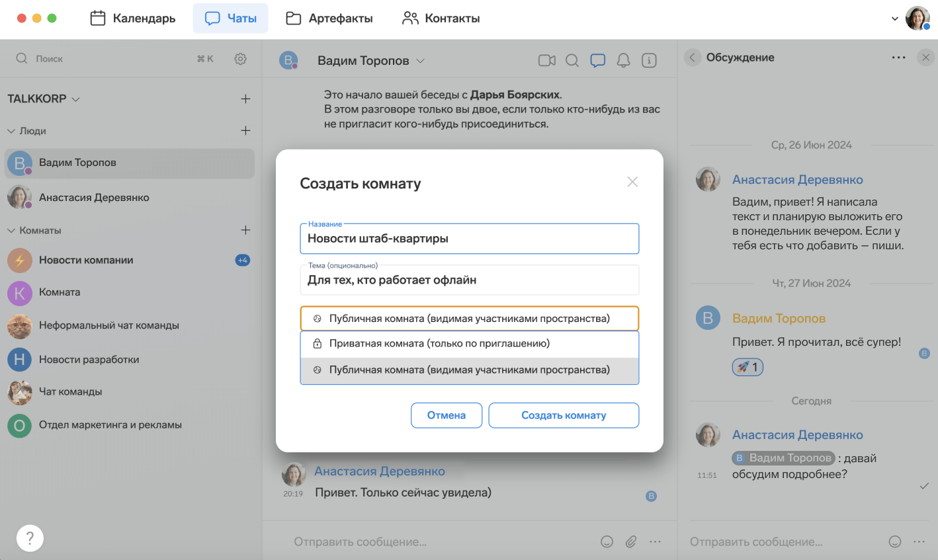Open more options in discussion message box
The image size is (938, 560).
[x=919, y=541]
